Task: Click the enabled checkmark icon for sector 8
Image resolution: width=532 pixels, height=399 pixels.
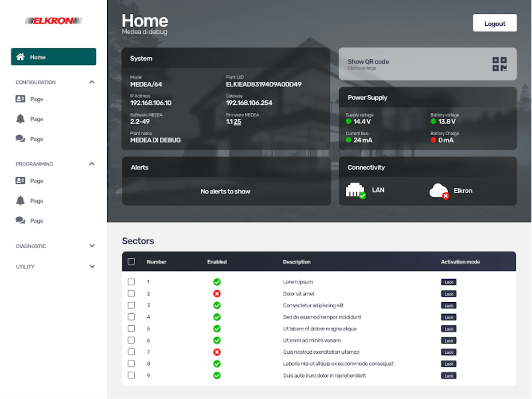Action: [217, 363]
